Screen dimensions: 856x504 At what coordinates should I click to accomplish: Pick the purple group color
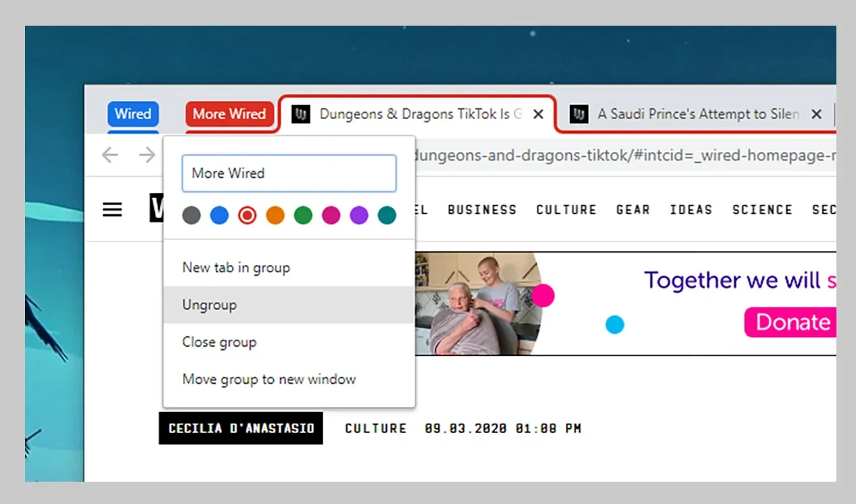click(359, 216)
